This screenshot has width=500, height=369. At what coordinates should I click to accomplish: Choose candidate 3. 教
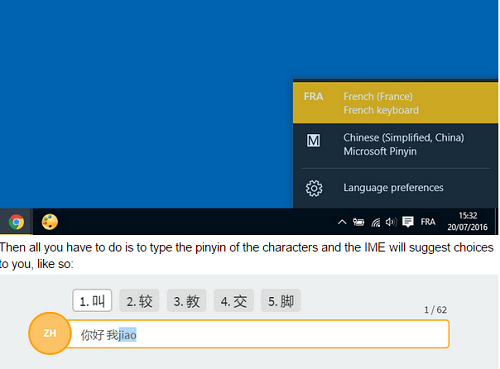coord(186,301)
